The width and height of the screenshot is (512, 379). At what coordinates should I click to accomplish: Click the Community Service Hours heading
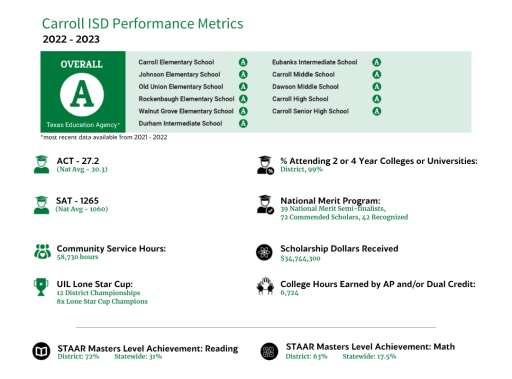[x=111, y=249]
